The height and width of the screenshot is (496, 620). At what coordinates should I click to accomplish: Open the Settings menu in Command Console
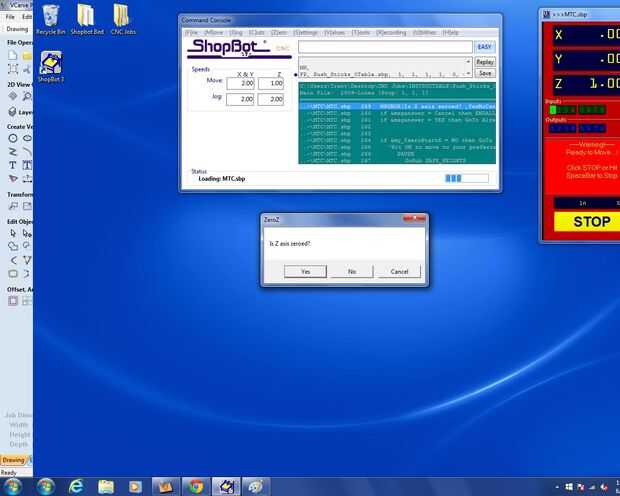point(305,32)
